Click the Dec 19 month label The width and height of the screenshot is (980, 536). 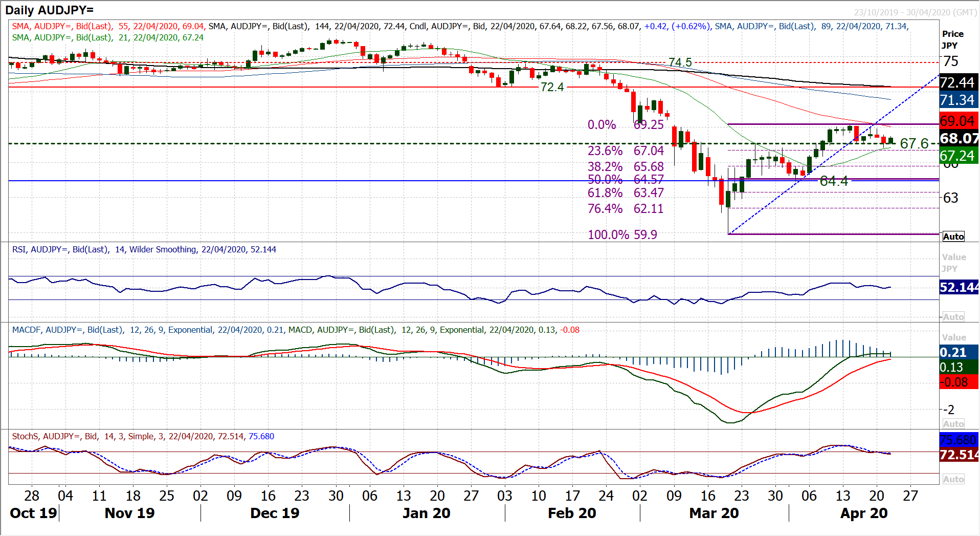coord(275,513)
